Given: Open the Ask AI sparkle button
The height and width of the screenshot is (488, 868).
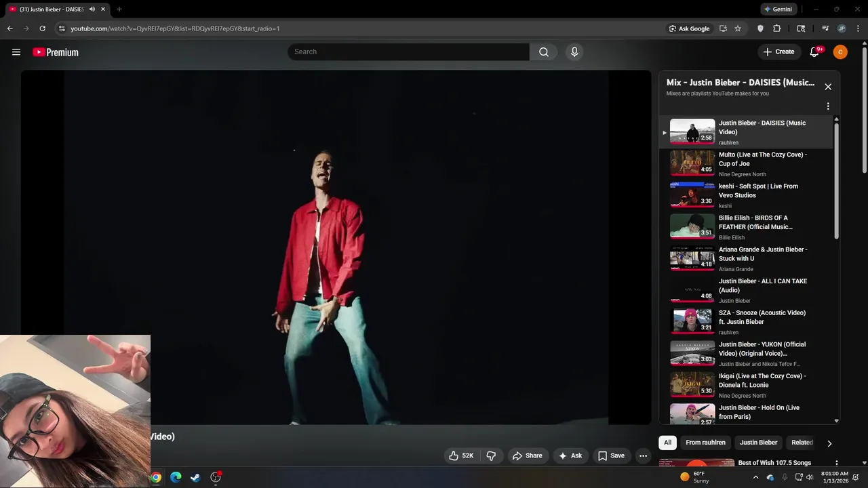Looking at the screenshot, I should (570, 455).
